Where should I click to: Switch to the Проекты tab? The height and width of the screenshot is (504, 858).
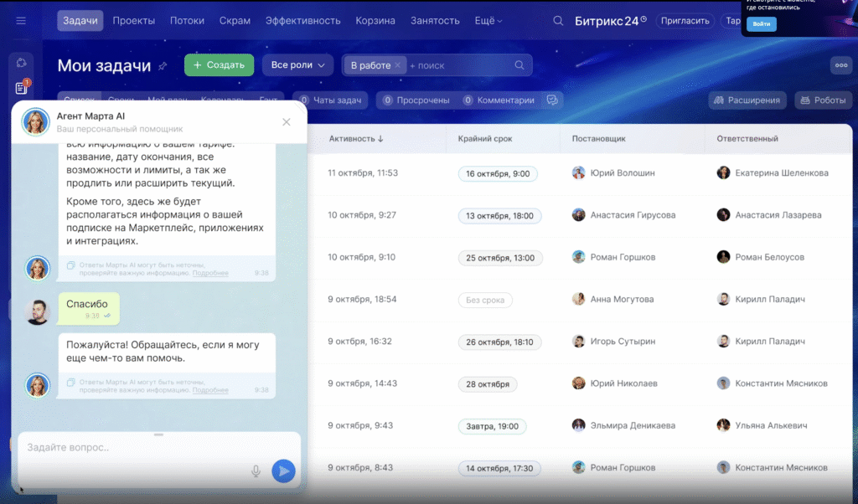134,21
